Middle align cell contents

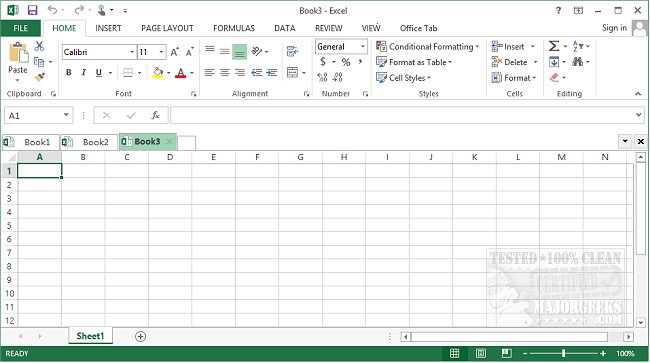point(225,51)
